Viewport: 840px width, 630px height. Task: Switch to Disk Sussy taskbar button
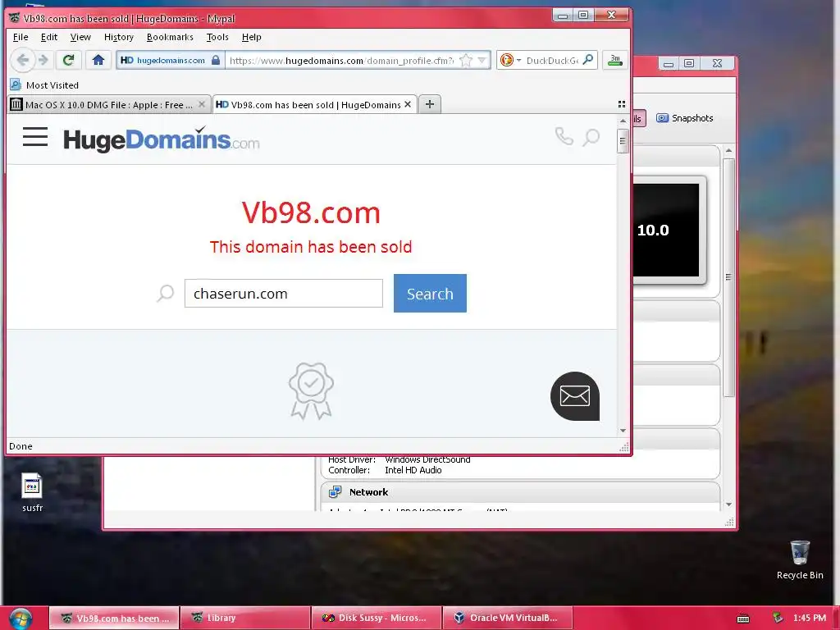pyautogui.click(x=377, y=618)
